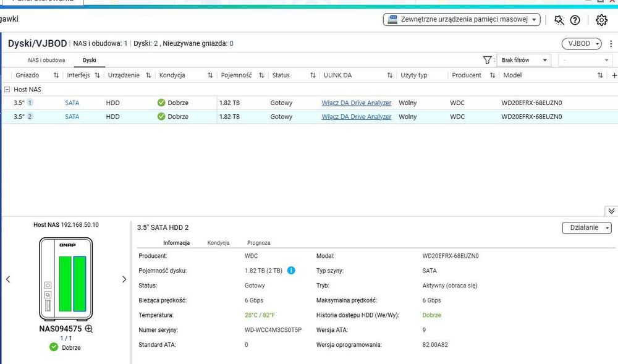Open the Prognoza details tab
618x364 pixels.
pos(258,243)
